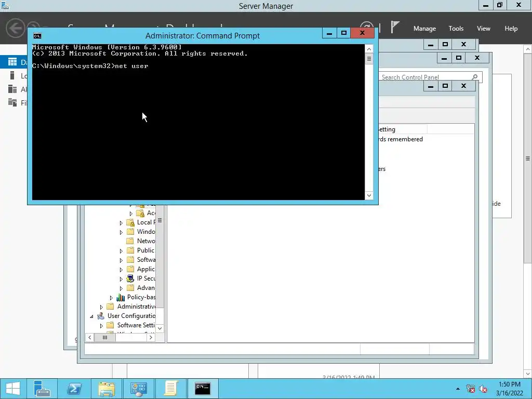Viewport: 532px width, 399px height.
Task: Expand the Local Policies tree node
Action: point(121,223)
